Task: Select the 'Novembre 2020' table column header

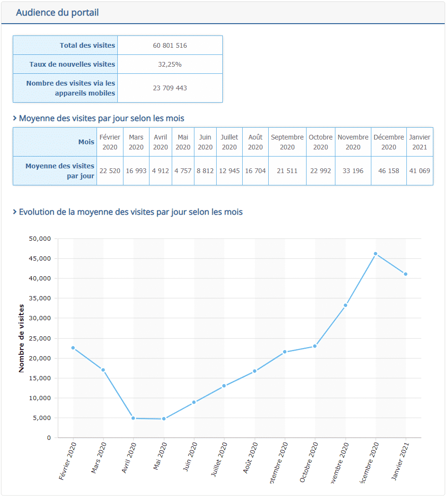Action: [x=353, y=142]
